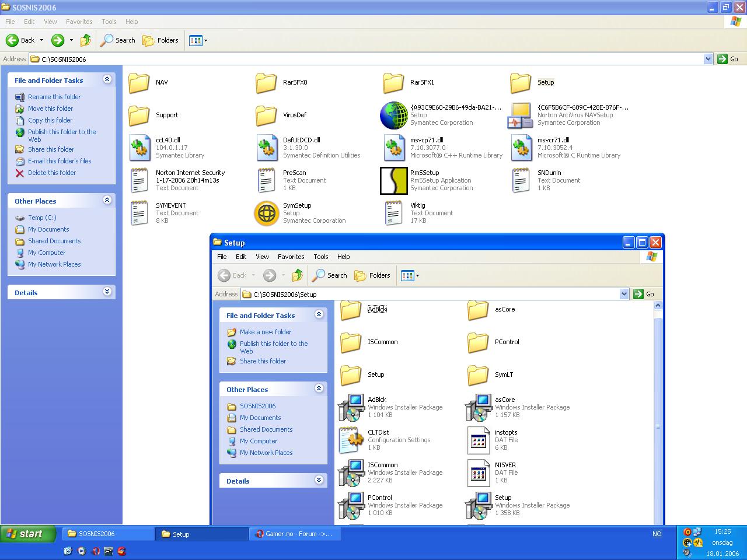
Task: Click Folders button in Setup toolbar
Action: tap(373, 275)
